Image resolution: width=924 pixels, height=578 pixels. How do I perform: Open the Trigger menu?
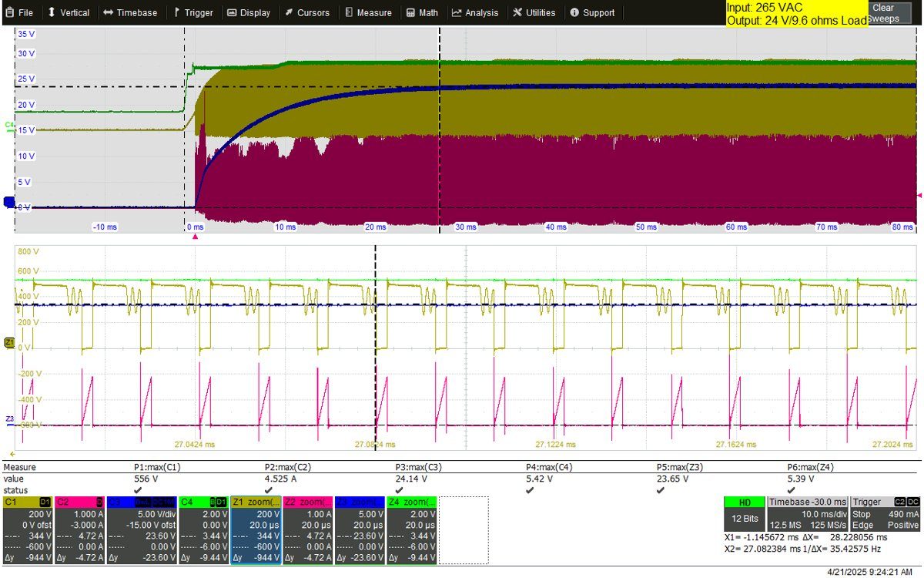coord(193,12)
